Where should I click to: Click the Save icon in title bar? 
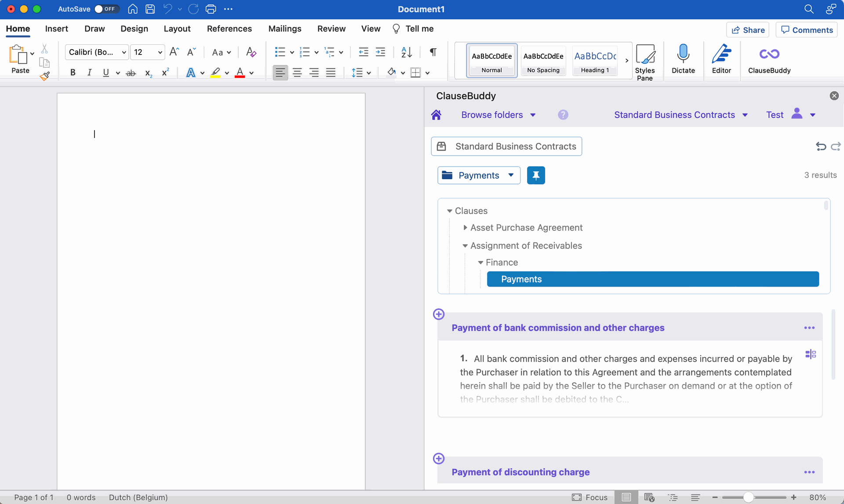pyautogui.click(x=150, y=9)
